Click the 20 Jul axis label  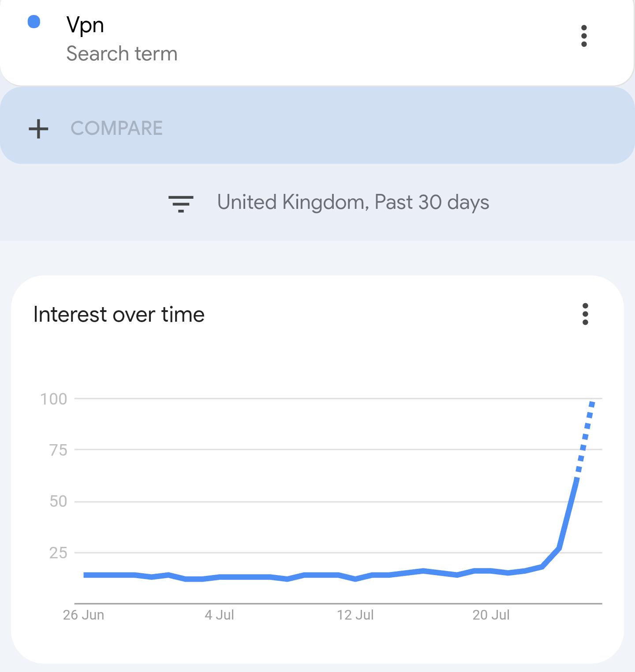(491, 615)
